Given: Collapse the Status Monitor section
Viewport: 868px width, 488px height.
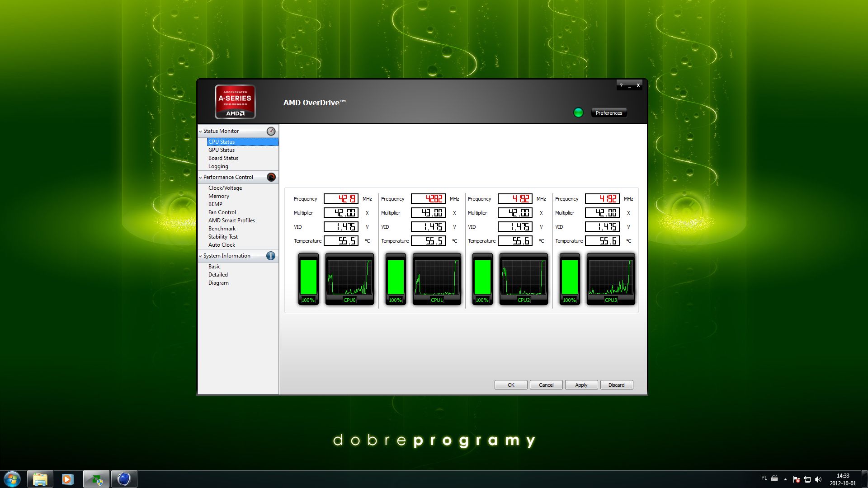Looking at the screenshot, I should 200,131.
